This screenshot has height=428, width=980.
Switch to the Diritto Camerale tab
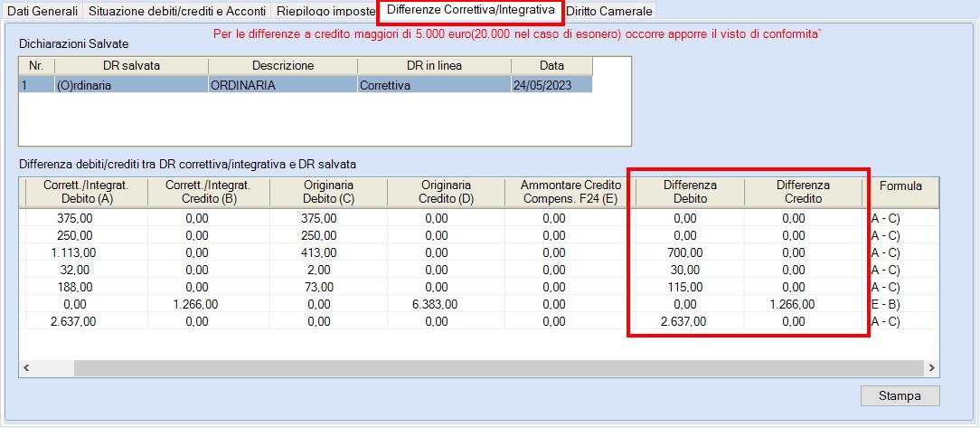609,11
